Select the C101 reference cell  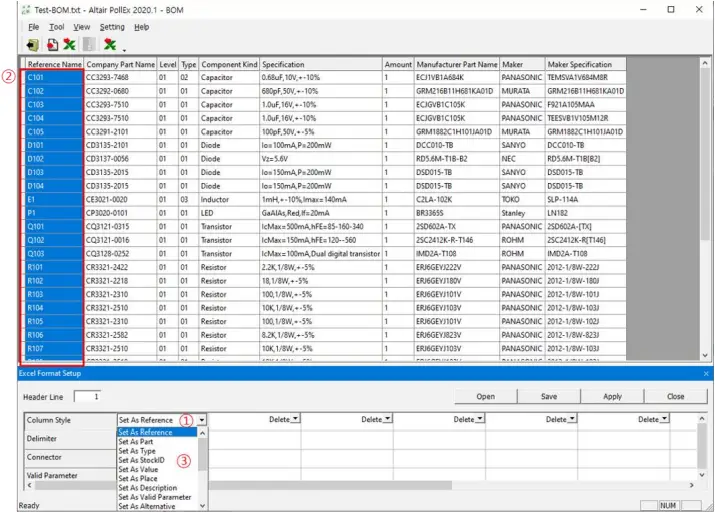pyautogui.click(x=54, y=78)
